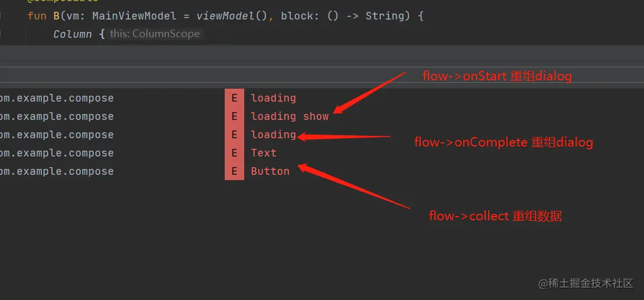Viewport: 644px width, 300px height.
Task: Select the "Text" log message
Action: pyautogui.click(x=263, y=153)
